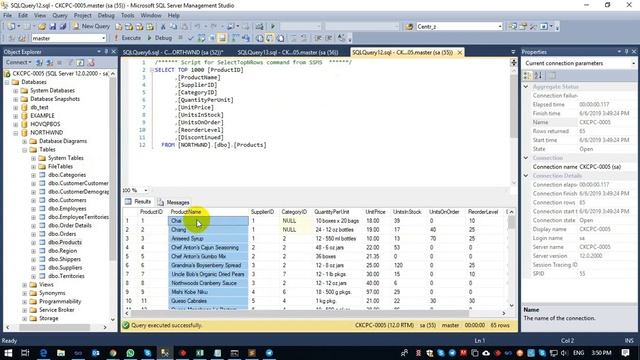Collapse the Aggregate Status properties section
The width and height of the screenshot is (640, 360).
[x=526, y=87]
